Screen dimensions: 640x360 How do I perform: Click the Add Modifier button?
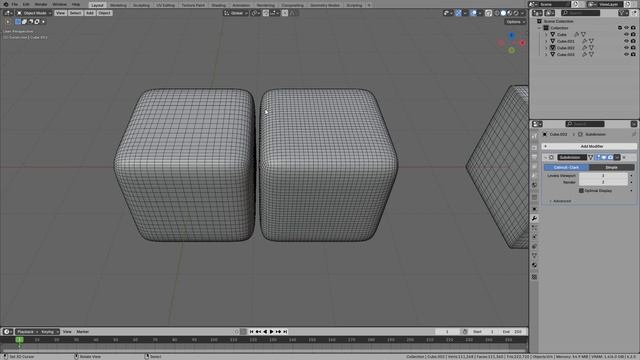tap(589, 146)
